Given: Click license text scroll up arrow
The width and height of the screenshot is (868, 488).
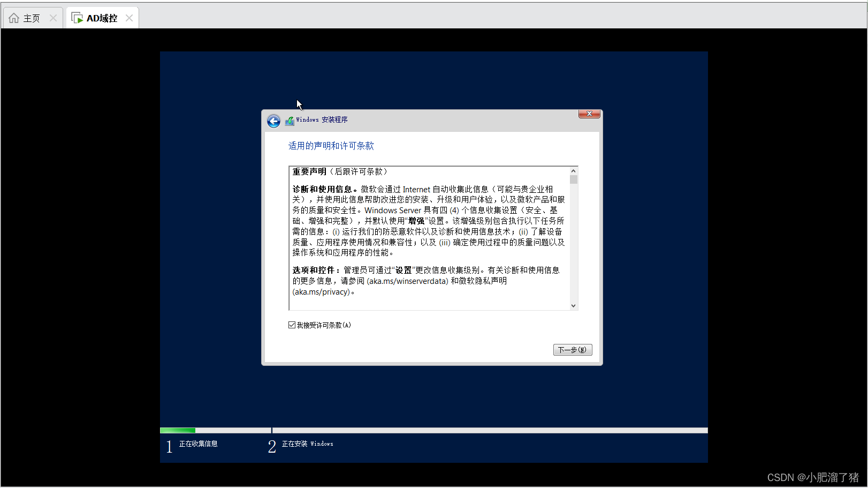Looking at the screenshot, I should pos(573,171).
